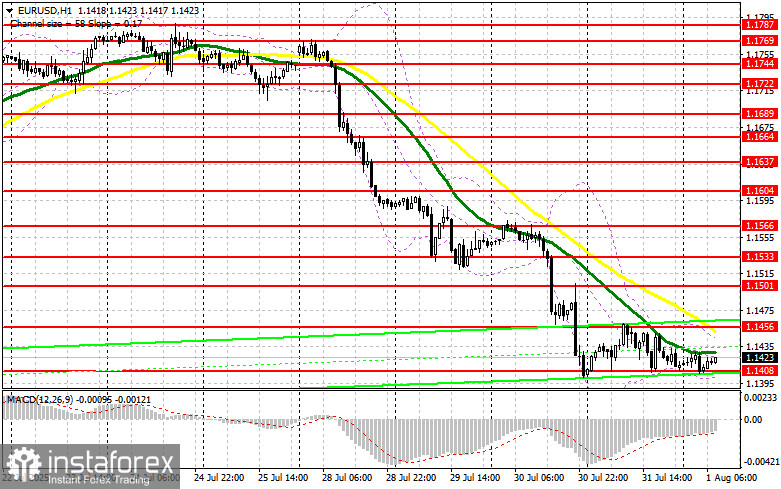This screenshot has height=489, width=781.
Task: Click the 28 Jul 06:00 time label
Action: [347, 478]
